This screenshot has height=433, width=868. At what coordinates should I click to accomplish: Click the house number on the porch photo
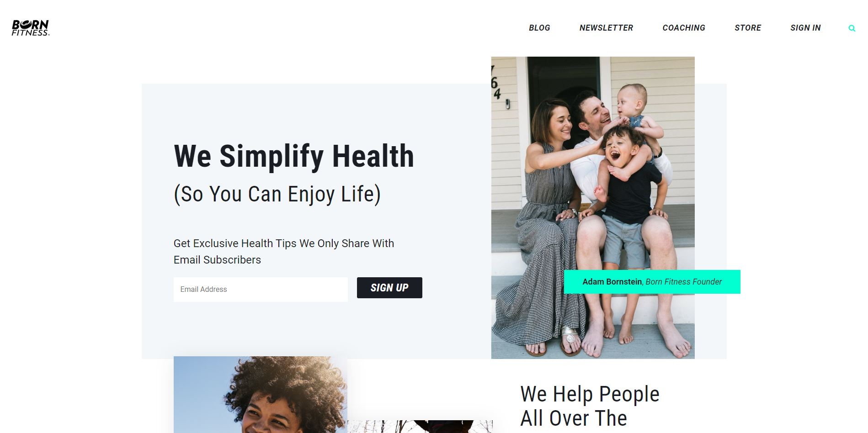click(496, 83)
